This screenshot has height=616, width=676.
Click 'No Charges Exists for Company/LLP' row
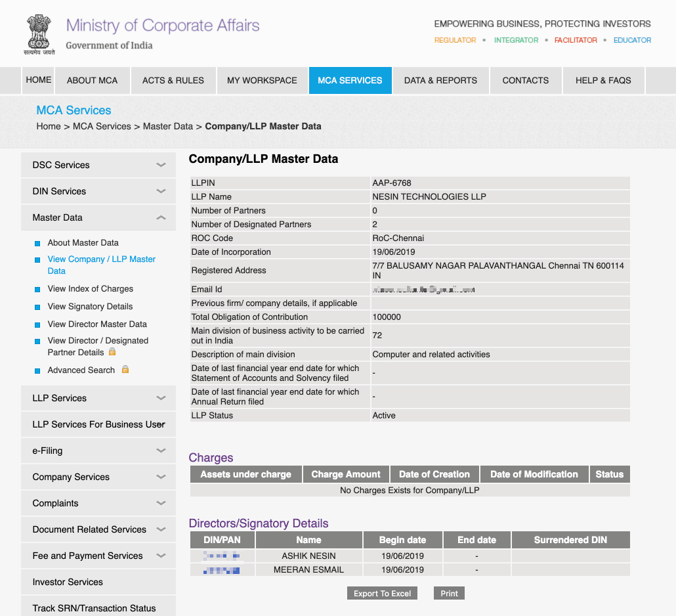pyautogui.click(x=410, y=490)
